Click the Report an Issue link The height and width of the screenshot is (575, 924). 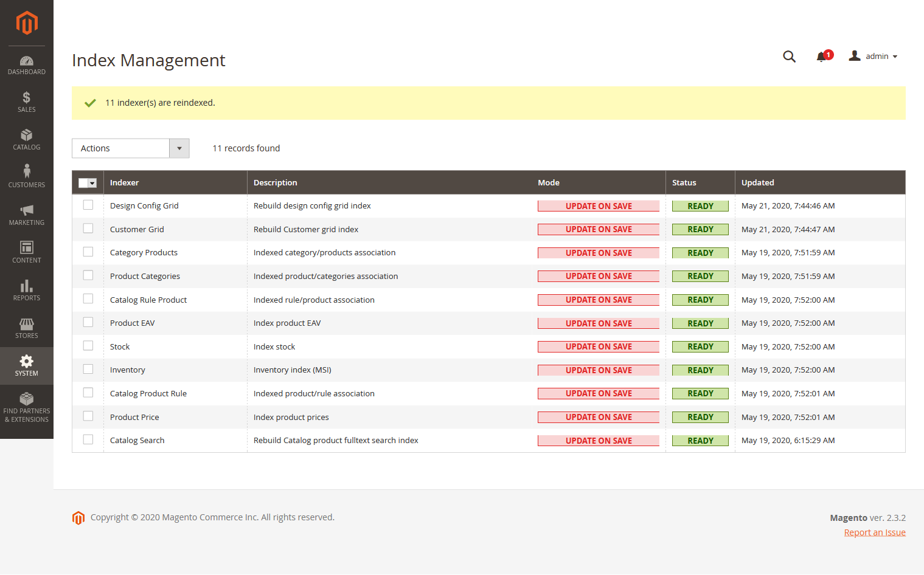(x=874, y=532)
